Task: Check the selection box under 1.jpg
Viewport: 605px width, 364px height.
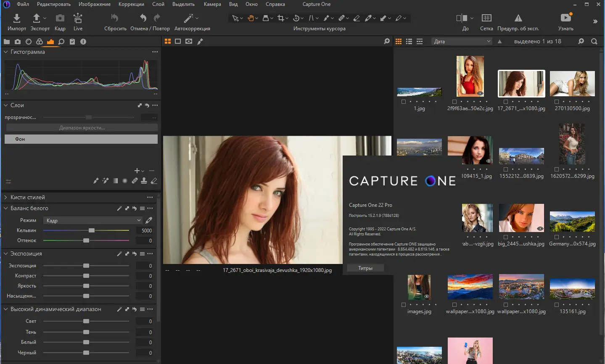Action: point(404,102)
